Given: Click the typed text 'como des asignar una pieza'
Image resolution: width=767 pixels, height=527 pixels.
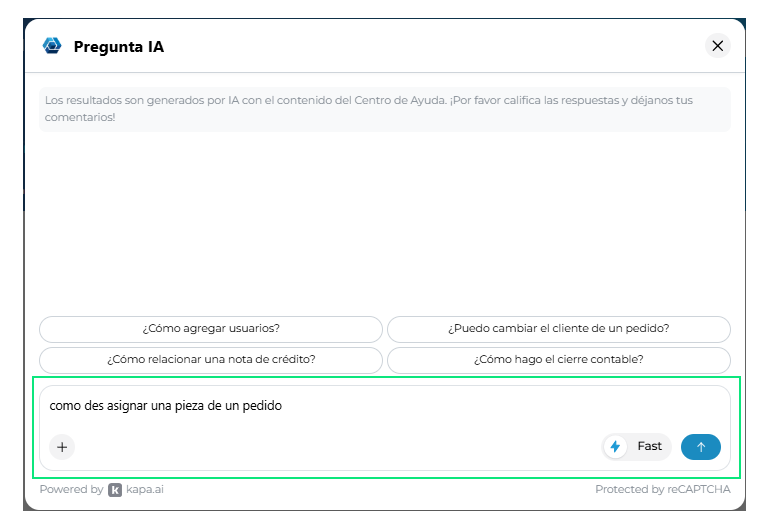Looking at the screenshot, I should pos(126,406).
